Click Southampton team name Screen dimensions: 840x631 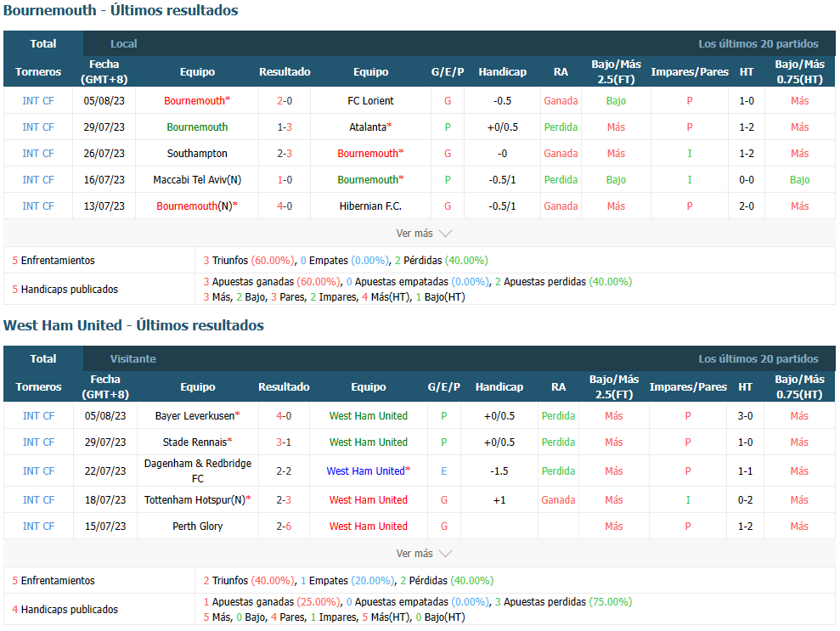(197, 153)
